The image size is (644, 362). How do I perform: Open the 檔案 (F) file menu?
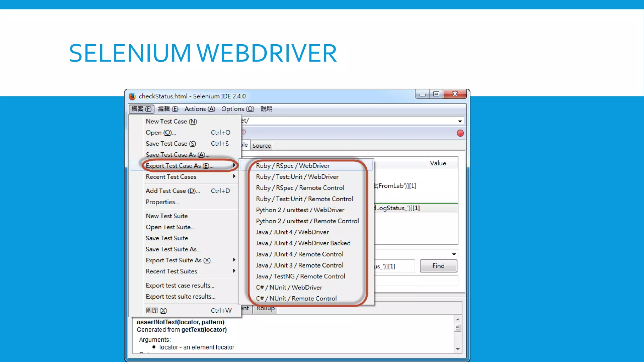(x=142, y=109)
